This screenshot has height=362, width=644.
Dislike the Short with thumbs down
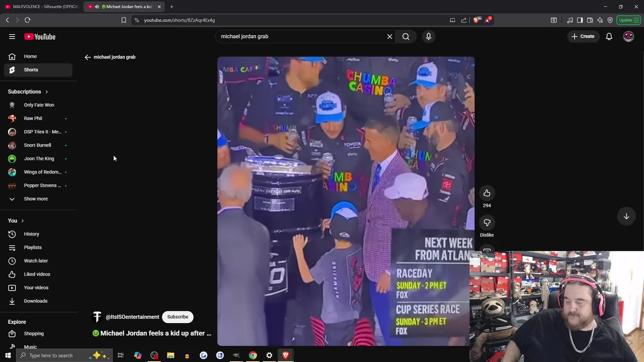pos(487,223)
